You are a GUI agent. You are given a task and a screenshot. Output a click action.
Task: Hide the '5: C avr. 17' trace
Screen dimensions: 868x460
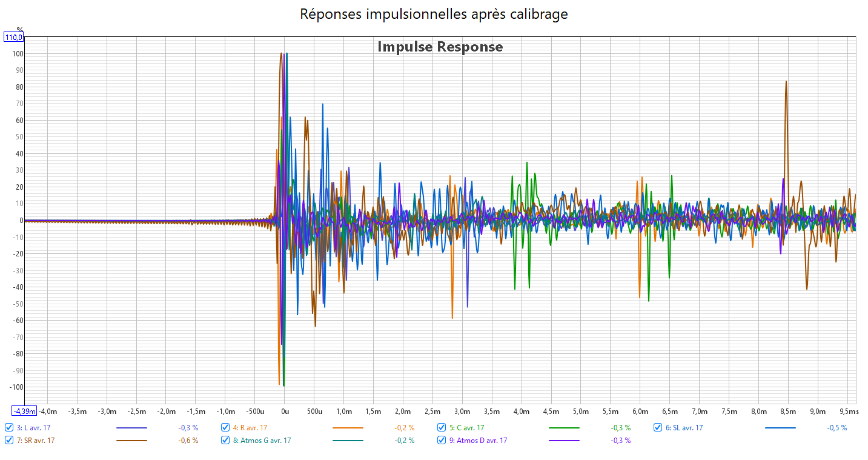(x=442, y=428)
